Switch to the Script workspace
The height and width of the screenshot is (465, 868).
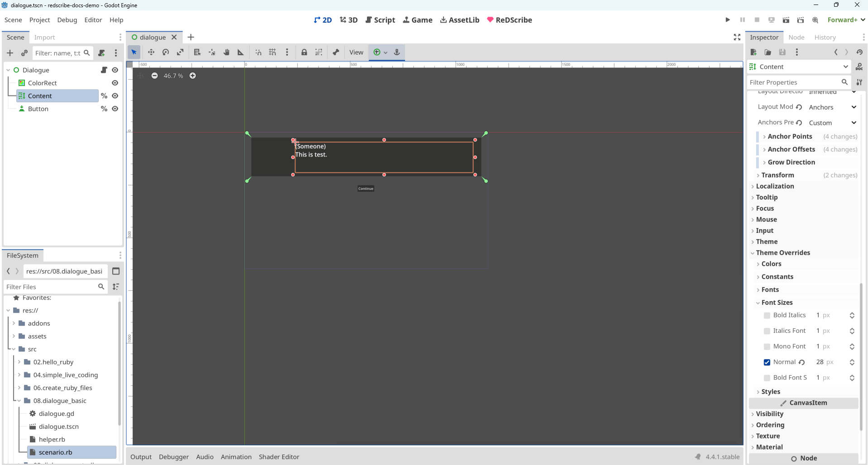380,20
